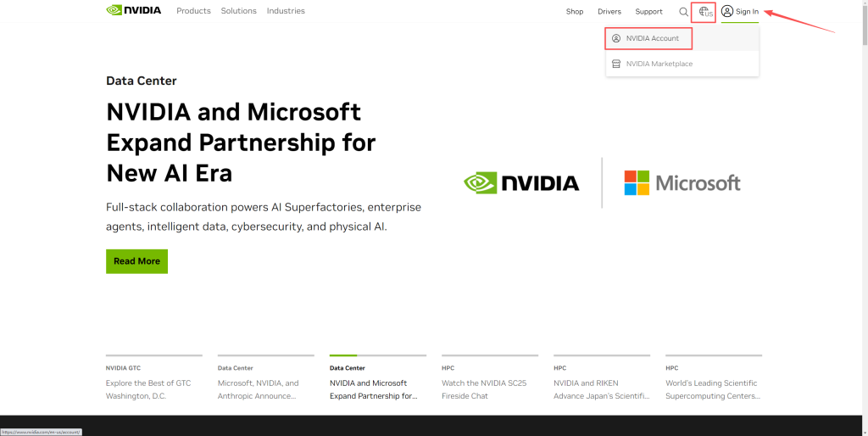
Task: Expand the Solutions menu
Action: coord(238,11)
